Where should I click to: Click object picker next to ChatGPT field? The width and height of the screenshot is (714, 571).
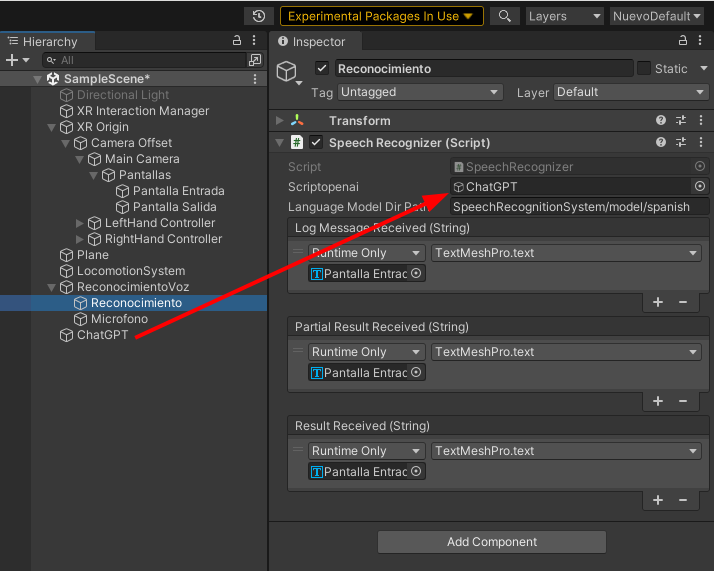pyautogui.click(x=700, y=186)
